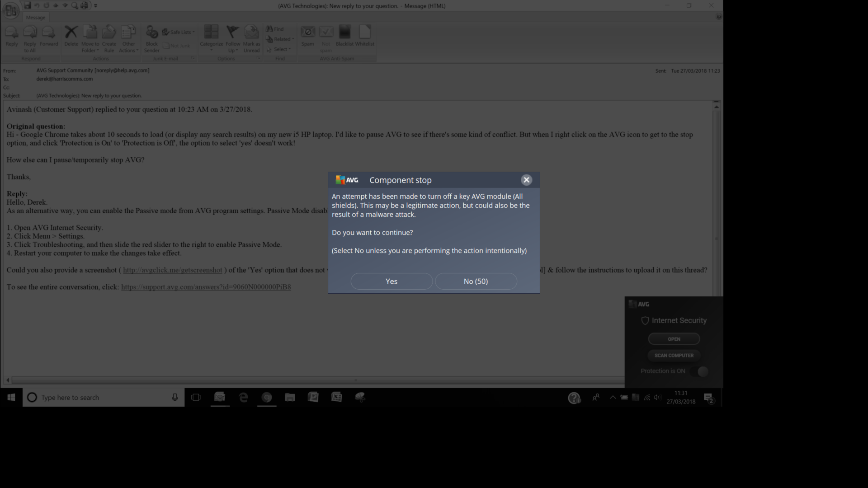Open Move to Folder dropdown
The width and height of the screenshot is (868, 488).
pyautogui.click(x=90, y=39)
